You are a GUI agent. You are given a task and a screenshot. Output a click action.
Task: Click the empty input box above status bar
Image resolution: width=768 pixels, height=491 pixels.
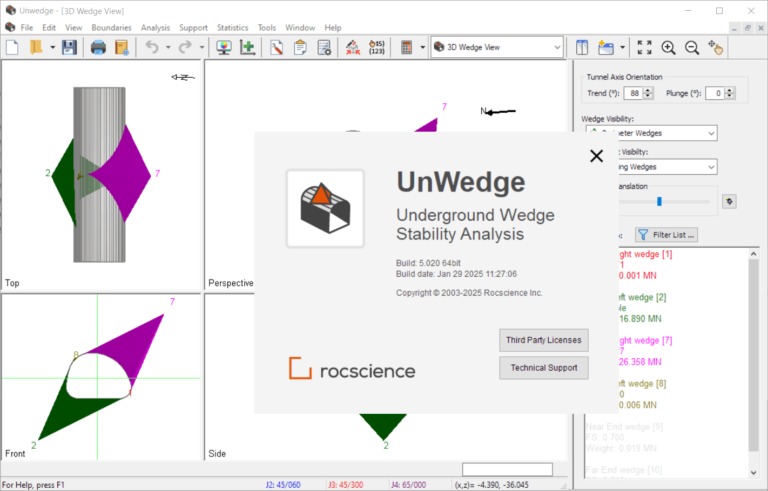507,469
